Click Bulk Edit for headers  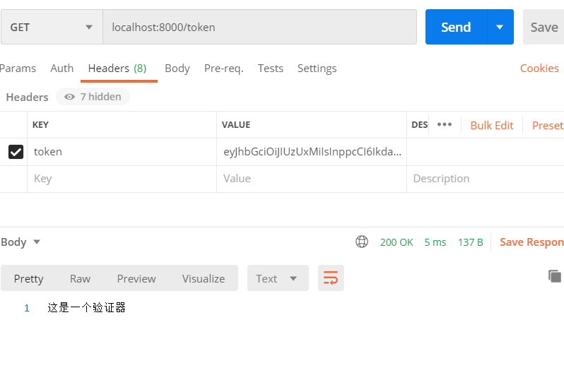pyautogui.click(x=492, y=126)
